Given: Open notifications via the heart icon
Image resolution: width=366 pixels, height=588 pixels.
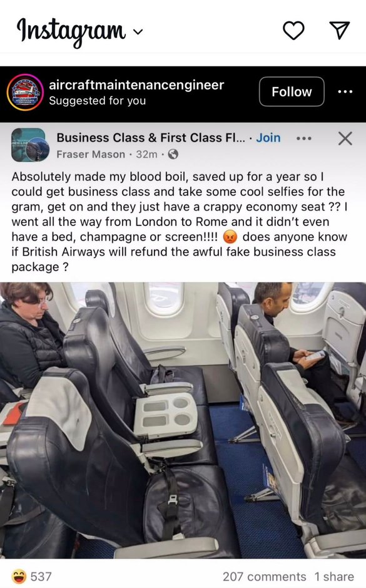Looking at the screenshot, I should [293, 30].
